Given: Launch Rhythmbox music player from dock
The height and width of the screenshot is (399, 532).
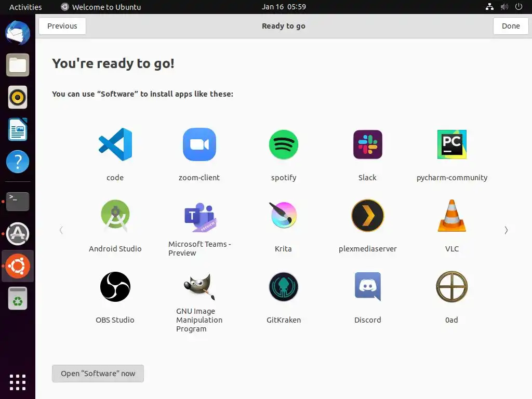Looking at the screenshot, I should coord(18,97).
